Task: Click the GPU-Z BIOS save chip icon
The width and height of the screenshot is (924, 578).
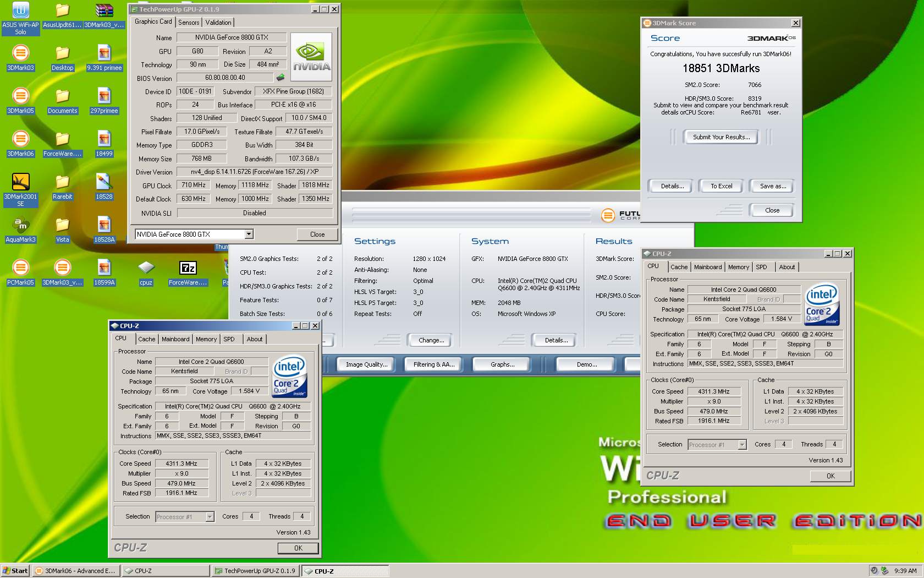Action: [280, 78]
